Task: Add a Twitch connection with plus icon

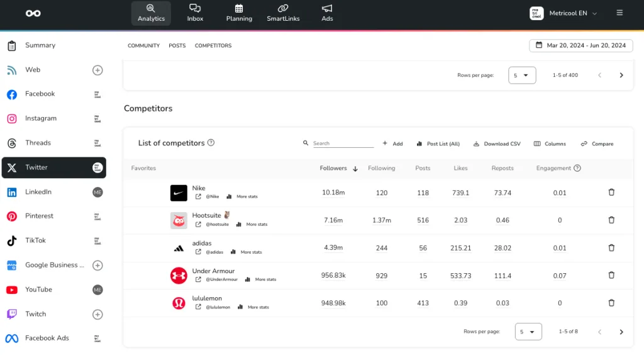Action: (97, 314)
